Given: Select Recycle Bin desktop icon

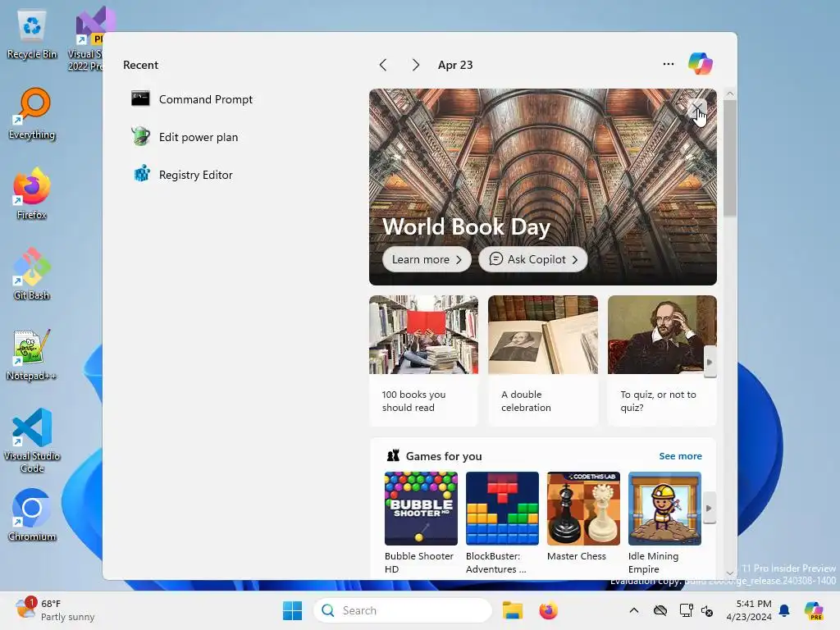Looking at the screenshot, I should 32,35.
